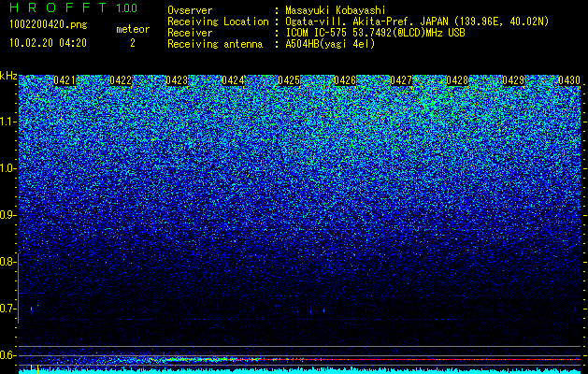Screen dimensions: 588x374
Task: Click the 0.7 frequency axis label
Action: pyautogui.click(x=7, y=309)
